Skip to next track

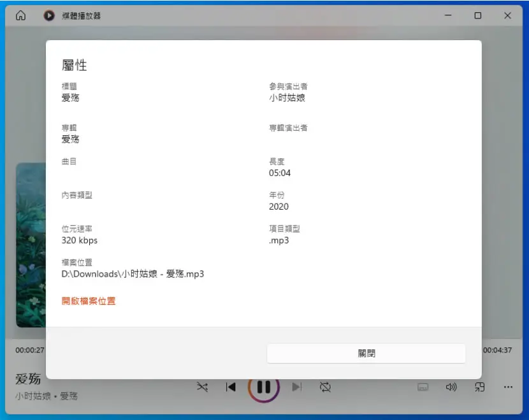(x=296, y=387)
